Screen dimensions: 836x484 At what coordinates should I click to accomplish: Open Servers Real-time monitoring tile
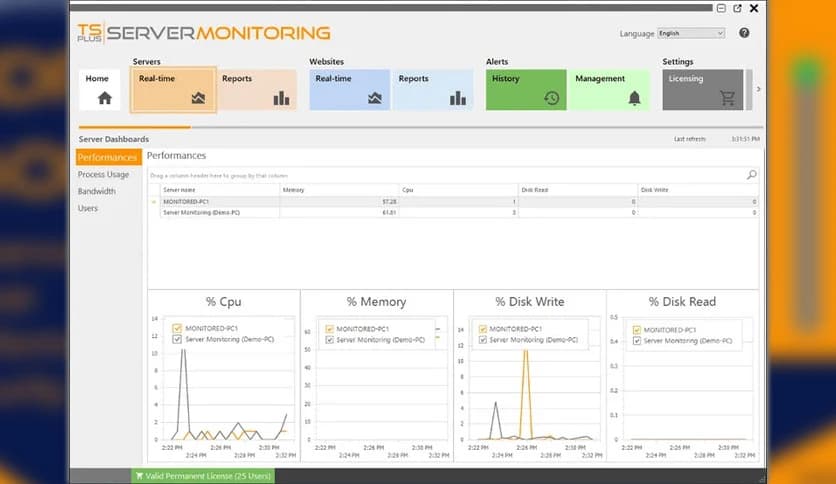173,90
